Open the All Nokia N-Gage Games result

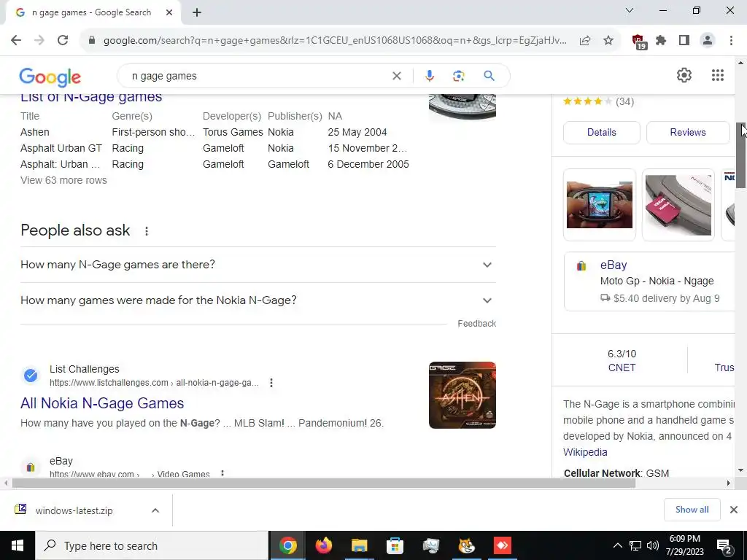point(102,403)
